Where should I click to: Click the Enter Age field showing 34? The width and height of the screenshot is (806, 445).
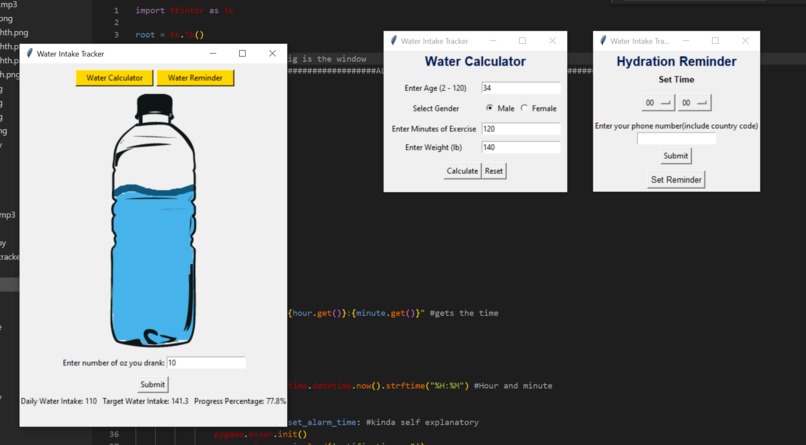(521, 88)
